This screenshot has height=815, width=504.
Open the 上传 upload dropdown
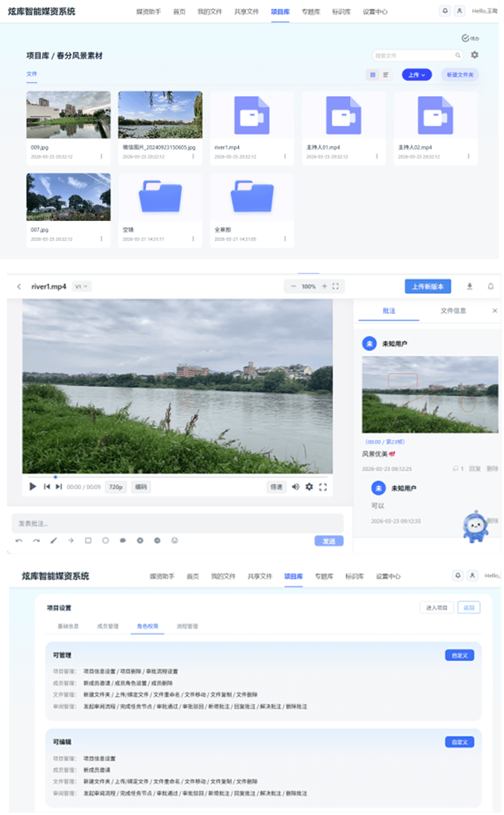tap(417, 75)
